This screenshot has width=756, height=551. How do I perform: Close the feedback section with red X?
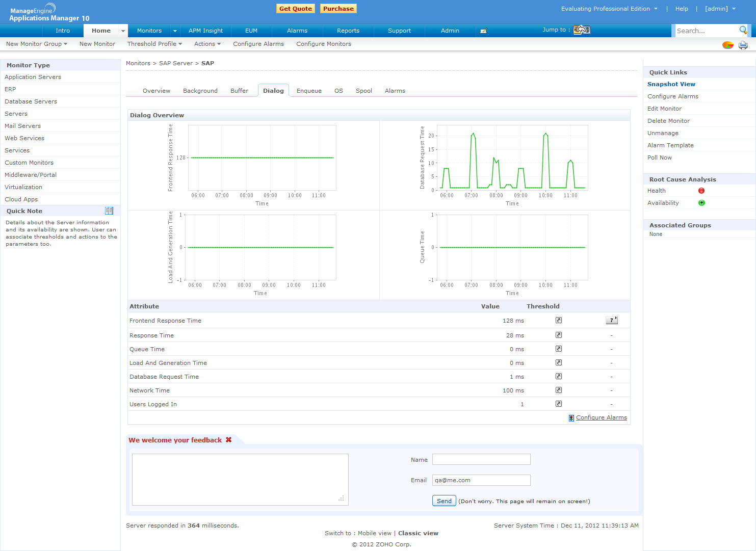[x=229, y=440]
